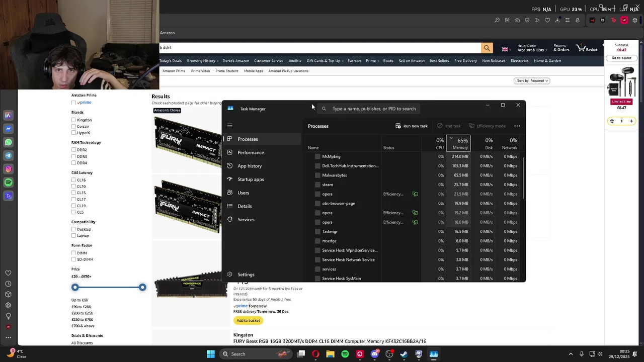
Task: Open Instagram in Opera sidebar
Action: 8,169
